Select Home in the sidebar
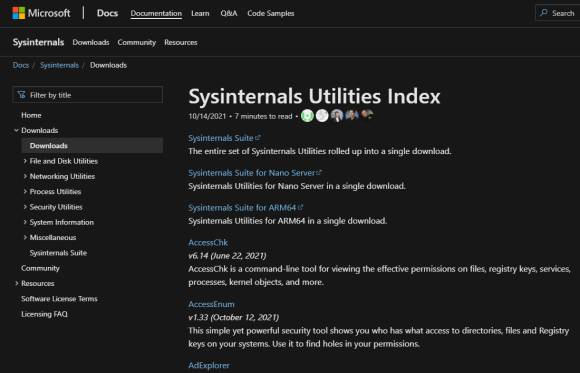Screen dimensions: 580x373 pyautogui.click(x=31, y=115)
